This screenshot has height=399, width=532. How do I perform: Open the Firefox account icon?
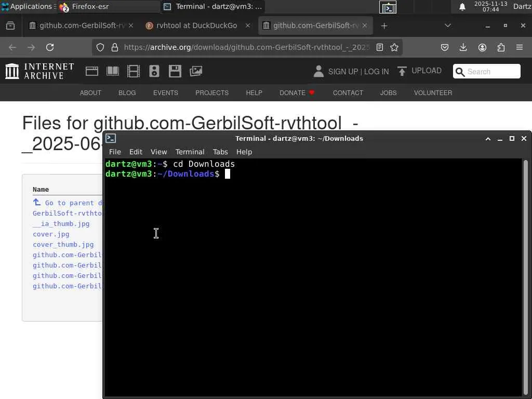click(x=482, y=47)
